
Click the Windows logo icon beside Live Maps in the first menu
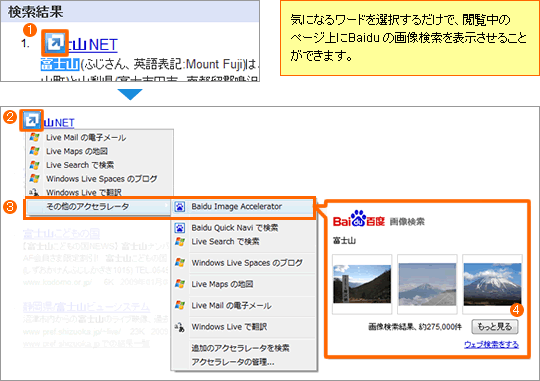pos(34,151)
